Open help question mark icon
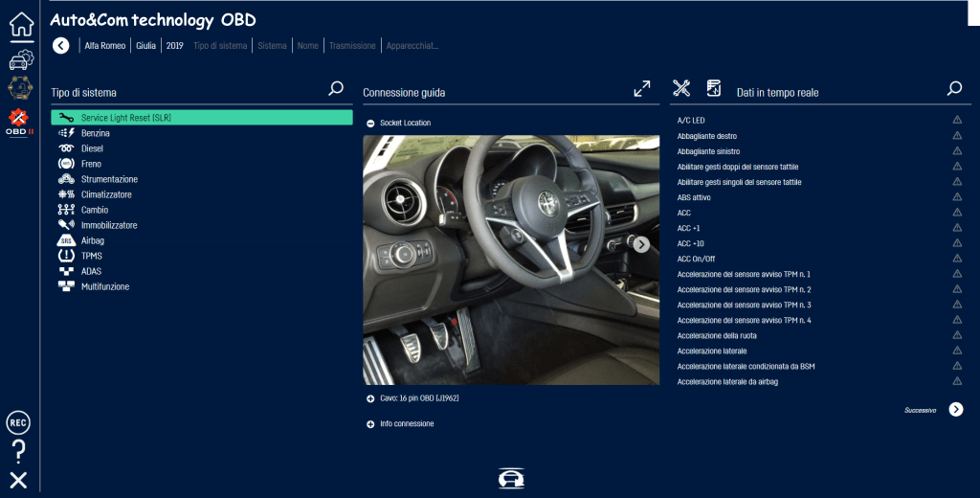Image resolution: width=980 pixels, height=498 pixels. (x=18, y=451)
